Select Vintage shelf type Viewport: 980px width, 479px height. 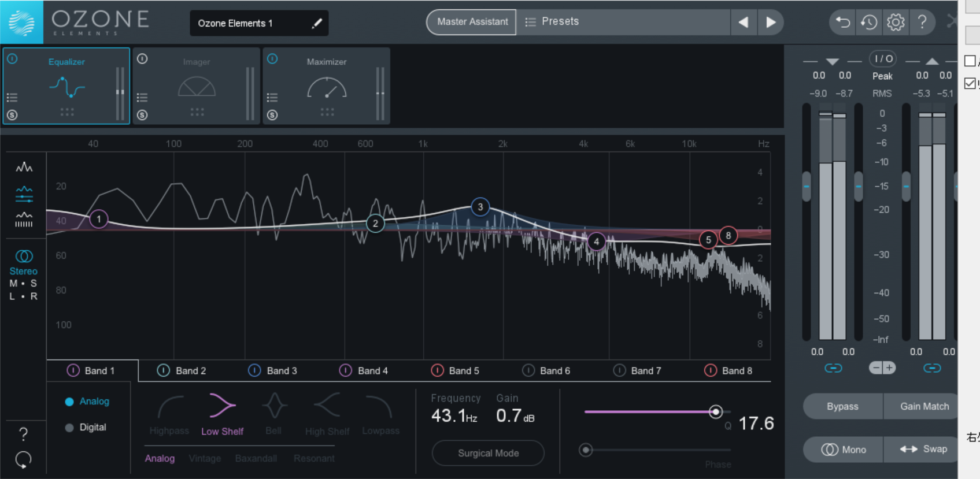click(205, 458)
